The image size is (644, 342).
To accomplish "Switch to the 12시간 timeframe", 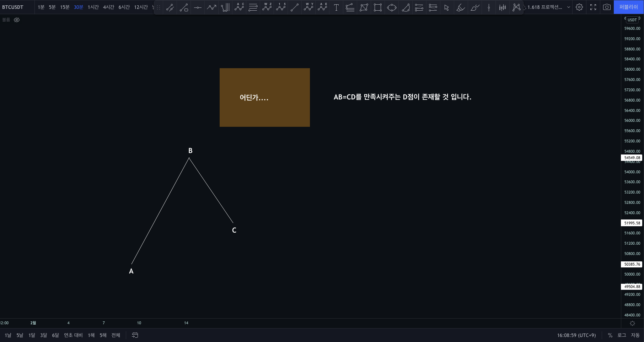I will pyautogui.click(x=141, y=7).
